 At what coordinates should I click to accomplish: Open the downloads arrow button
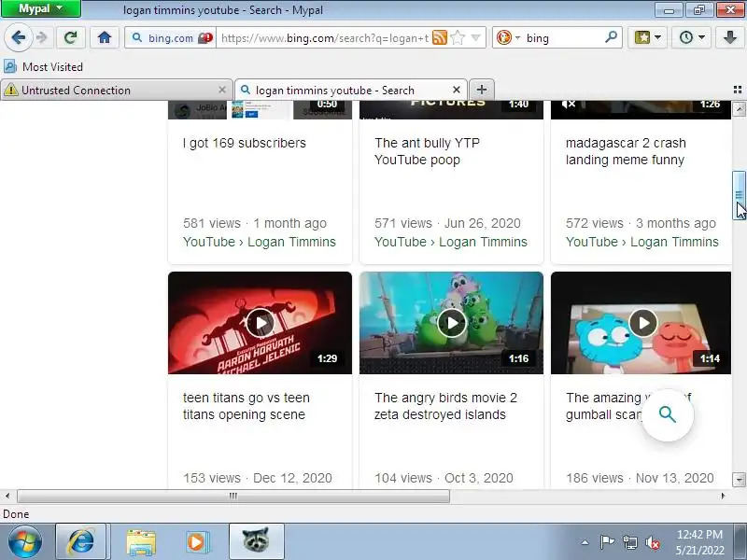(x=730, y=37)
